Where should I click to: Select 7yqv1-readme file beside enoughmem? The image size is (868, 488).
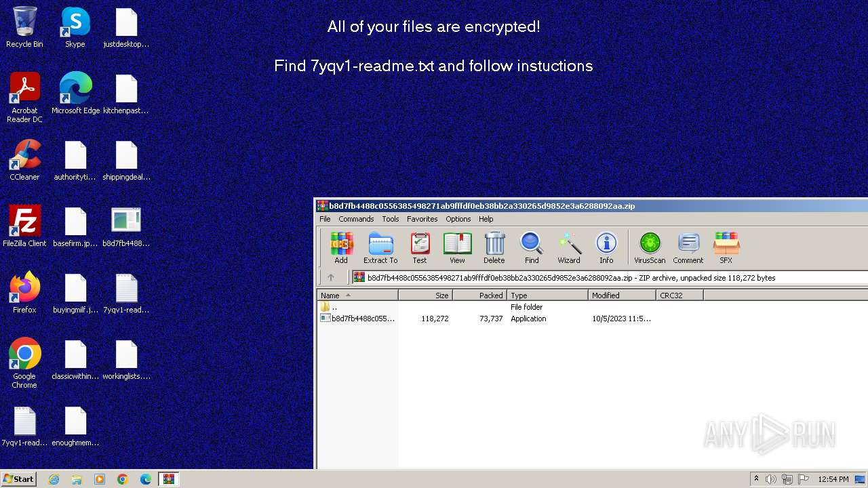coord(24,426)
